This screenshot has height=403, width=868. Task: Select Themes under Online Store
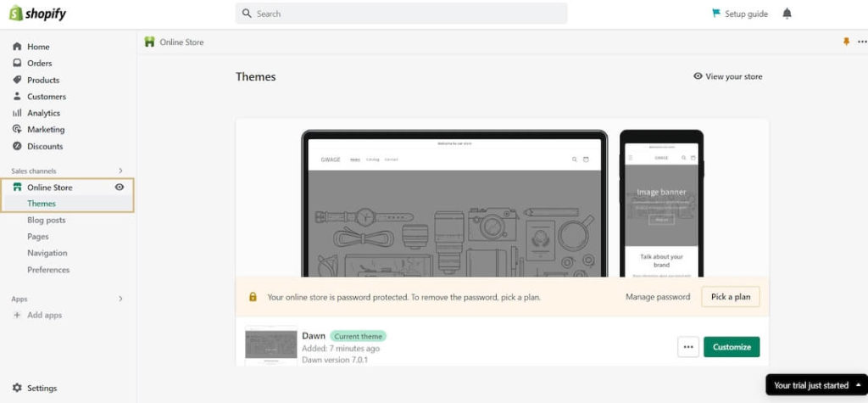click(42, 204)
